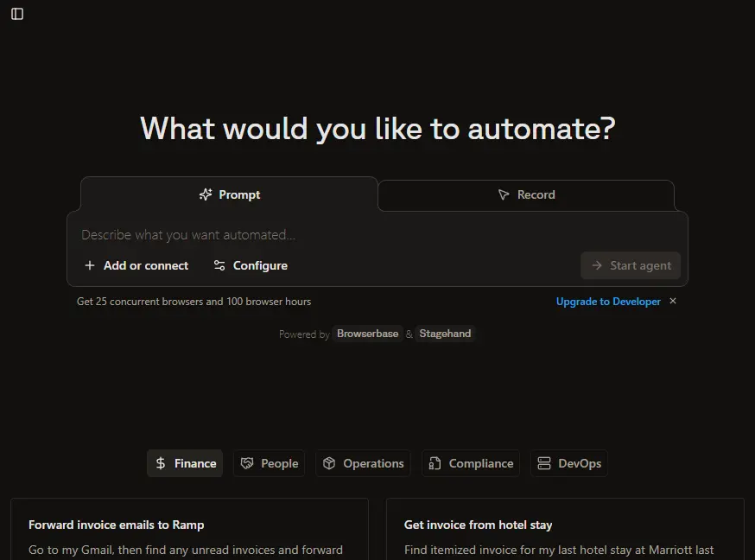
Task: Select the Finance category tab
Action: (185, 463)
